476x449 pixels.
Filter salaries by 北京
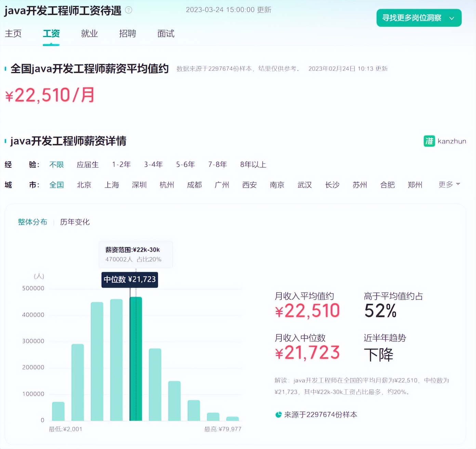(84, 185)
